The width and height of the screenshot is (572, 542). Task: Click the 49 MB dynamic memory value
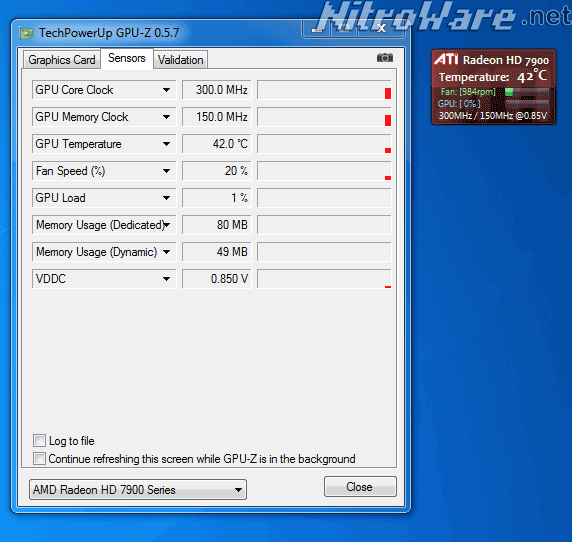pos(217,252)
